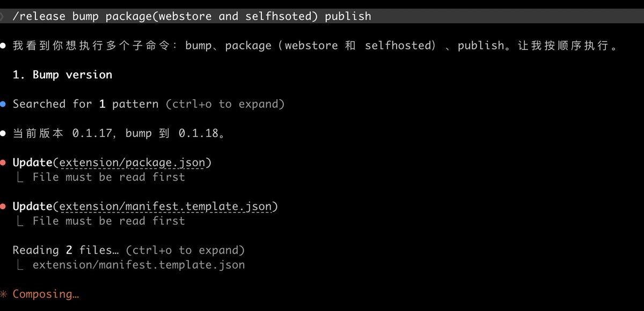644x311 pixels.
Task: Click bold "Update" label for manifest.template.json
Action: click(32, 206)
